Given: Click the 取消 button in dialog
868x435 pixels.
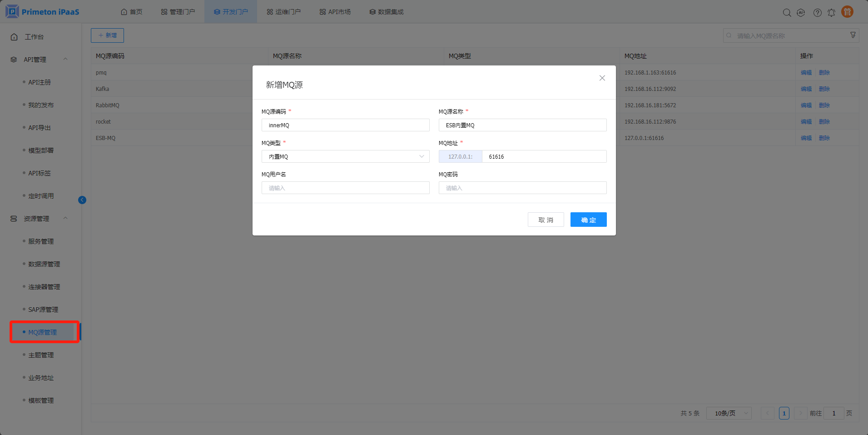Looking at the screenshot, I should click(x=546, y=220).
